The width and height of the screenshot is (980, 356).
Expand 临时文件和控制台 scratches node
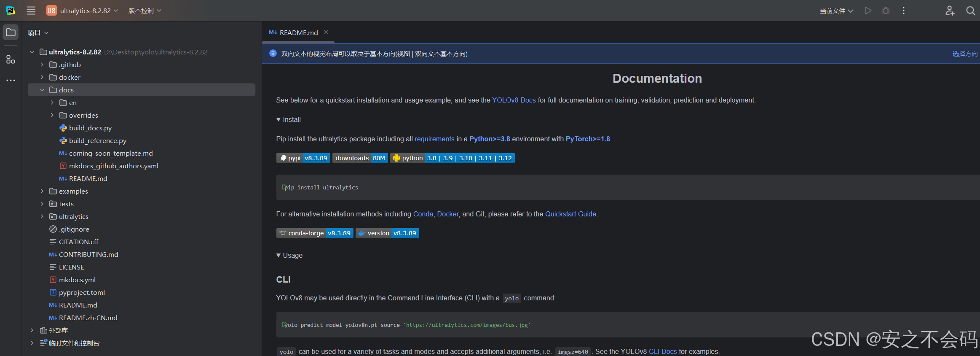(x=32, y=343)
